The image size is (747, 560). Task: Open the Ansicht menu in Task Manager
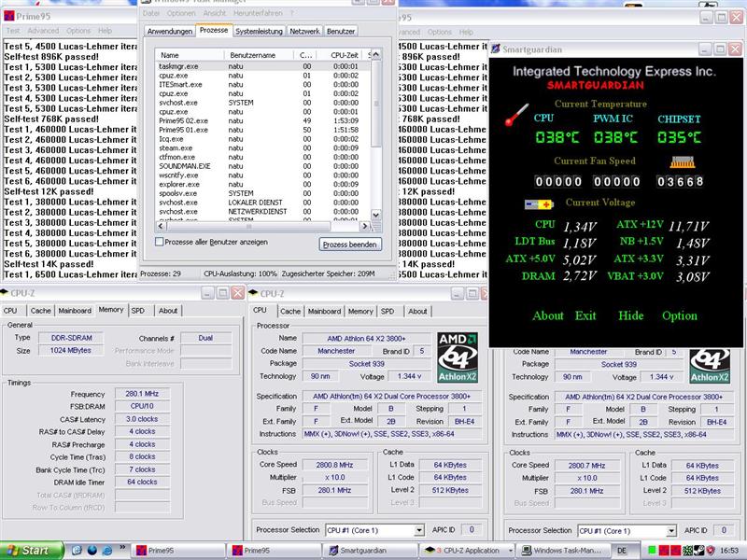215,13
